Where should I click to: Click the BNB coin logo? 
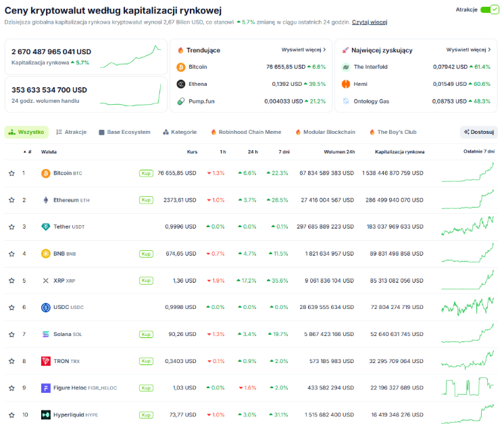(x=46, y=254)
